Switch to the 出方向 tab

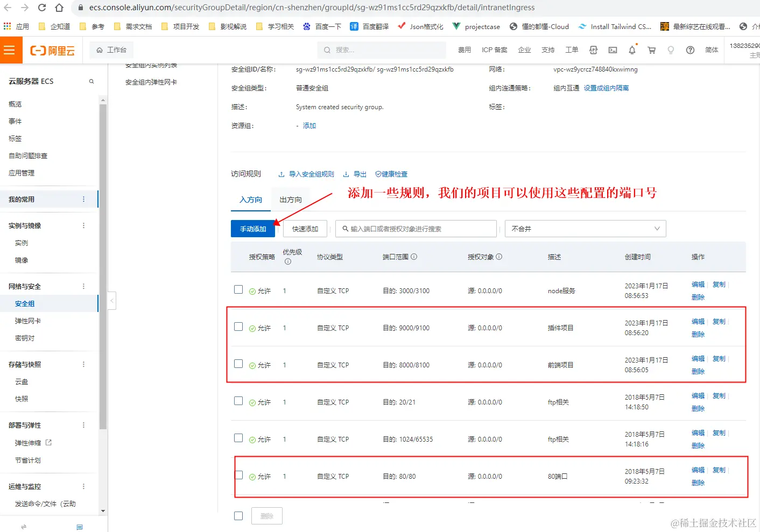coord(291,200)
